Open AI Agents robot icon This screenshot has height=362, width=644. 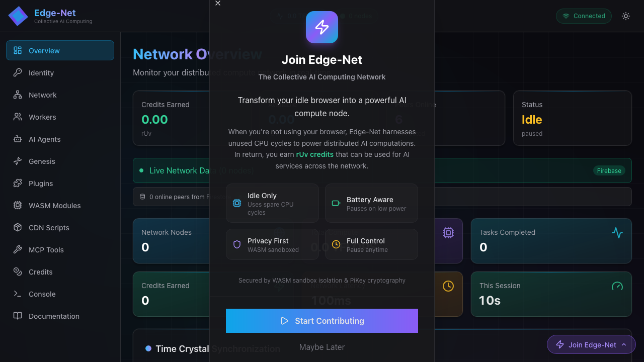click(18, 139)
